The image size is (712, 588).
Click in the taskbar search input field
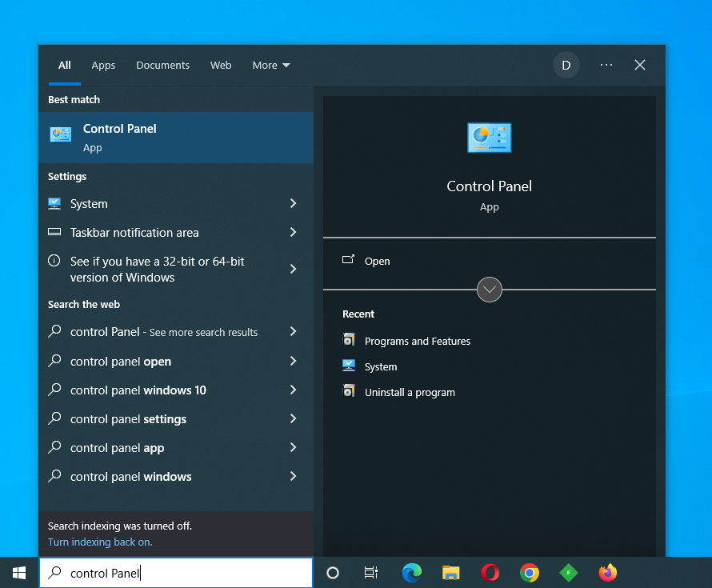pyautogui.click(x=176, y=573)
